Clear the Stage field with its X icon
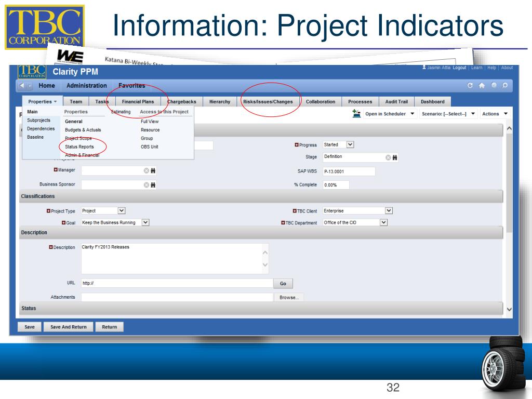 [388, 157]
